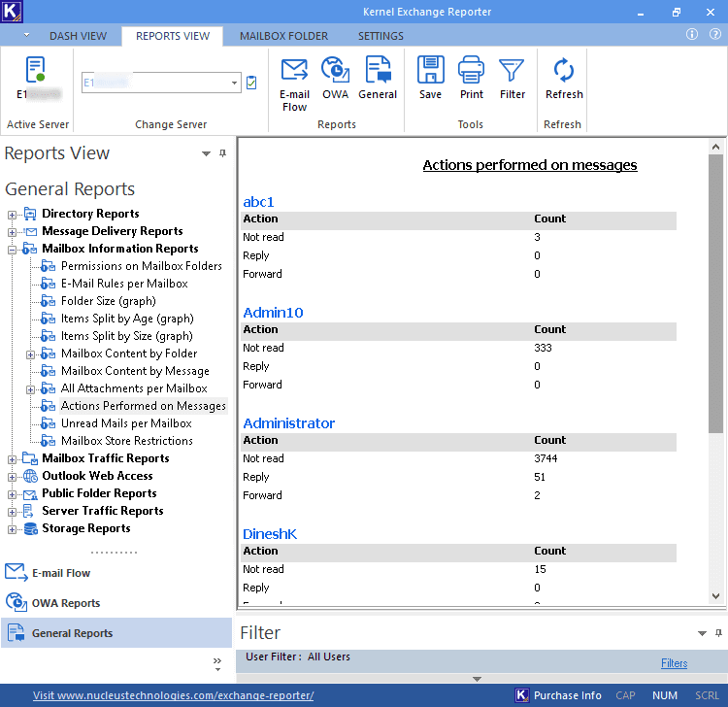This screenshot has height=707, width=728.
Task: Expand the Message Delivery Reports node
Action: [12, 232]
